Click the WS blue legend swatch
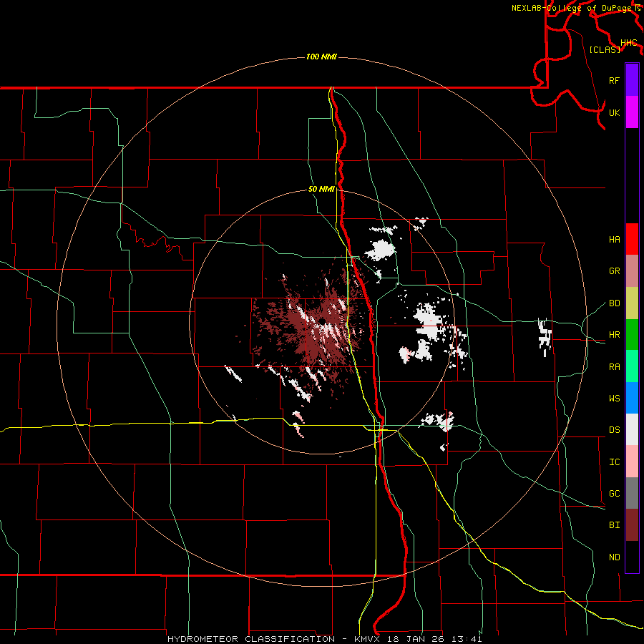 click(x=632, y=398)
